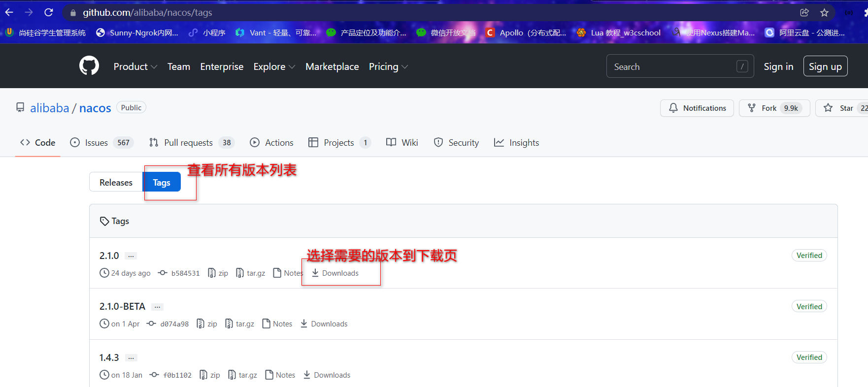Open the 2.1.0-BETA tag title
The image size is (868, 387).
[x=122, y=306]
